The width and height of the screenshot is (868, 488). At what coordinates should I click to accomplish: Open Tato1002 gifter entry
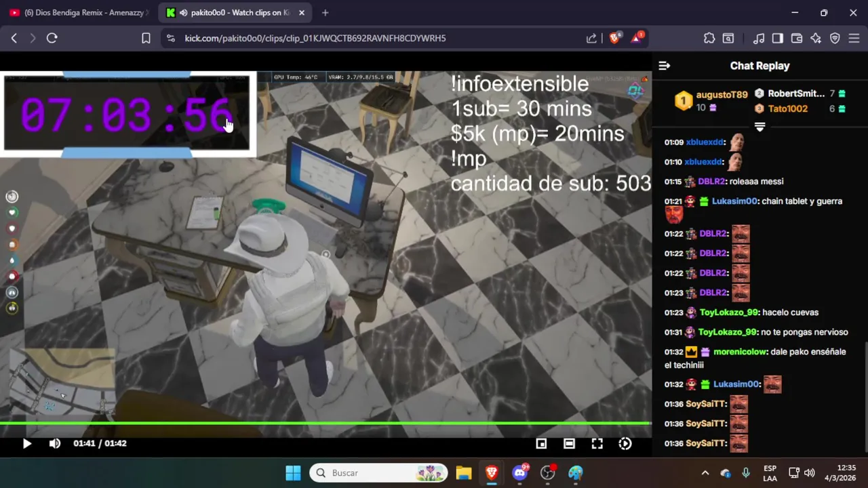(800, 108)
